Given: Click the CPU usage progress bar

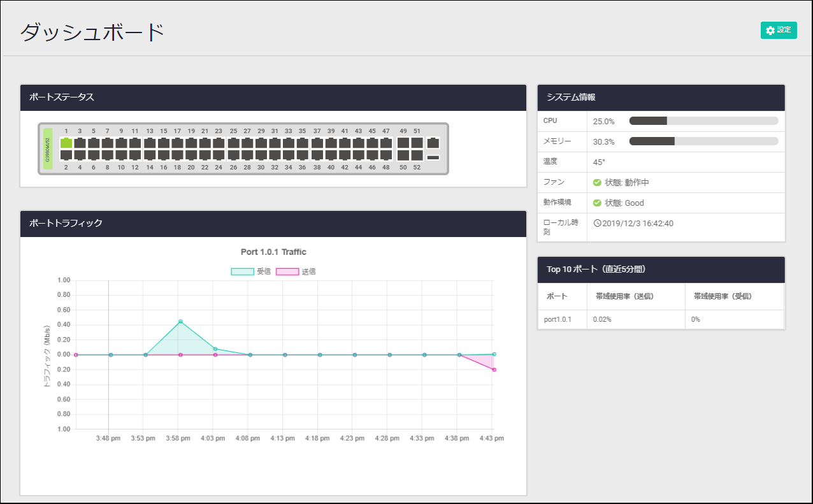Looking at the screenshot, I should click(703, 121).
